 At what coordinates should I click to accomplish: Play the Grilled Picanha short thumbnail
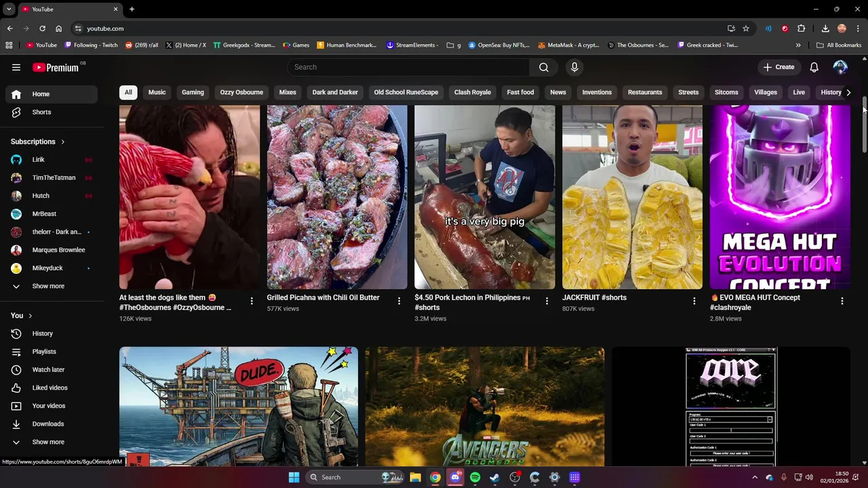tap(337, 197)
